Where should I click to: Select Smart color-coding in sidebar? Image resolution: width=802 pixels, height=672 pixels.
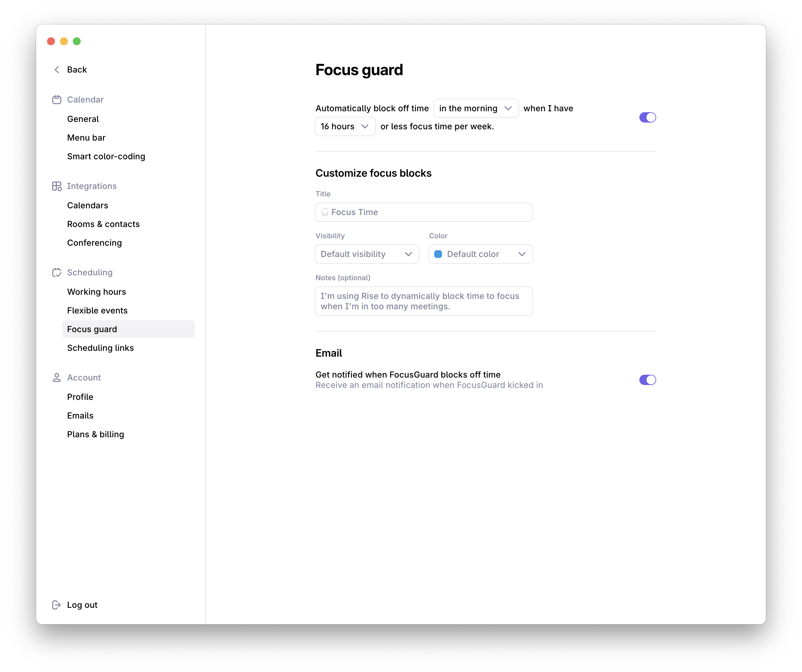coord(106,156)
